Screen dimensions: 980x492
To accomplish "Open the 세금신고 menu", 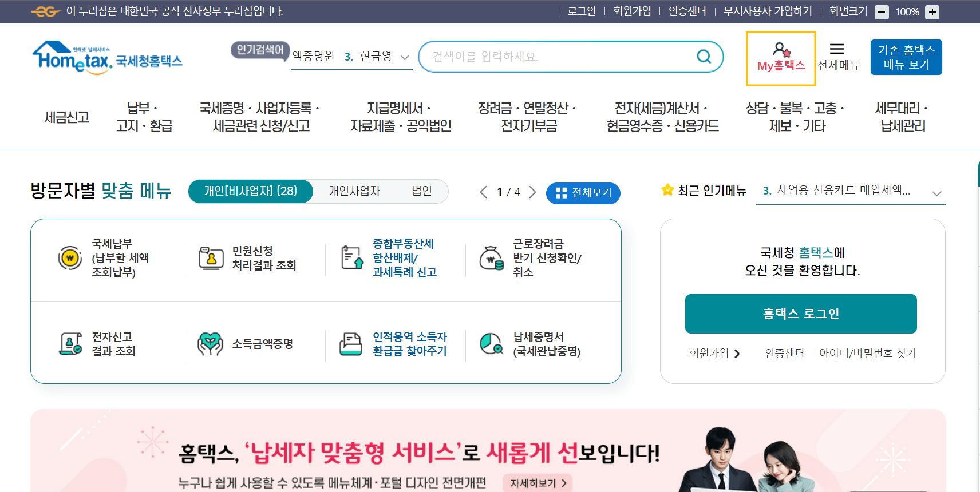I will pyautogui.click(x=67, y=117).
